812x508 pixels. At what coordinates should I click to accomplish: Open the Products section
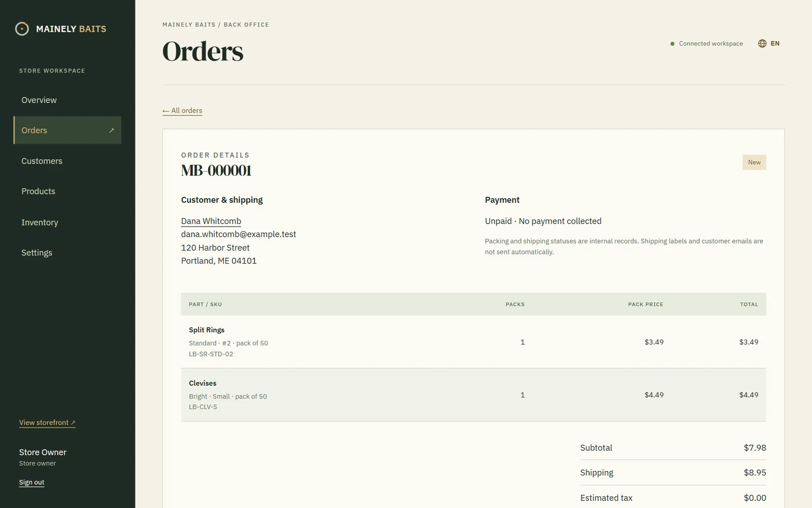pos(38,192)
